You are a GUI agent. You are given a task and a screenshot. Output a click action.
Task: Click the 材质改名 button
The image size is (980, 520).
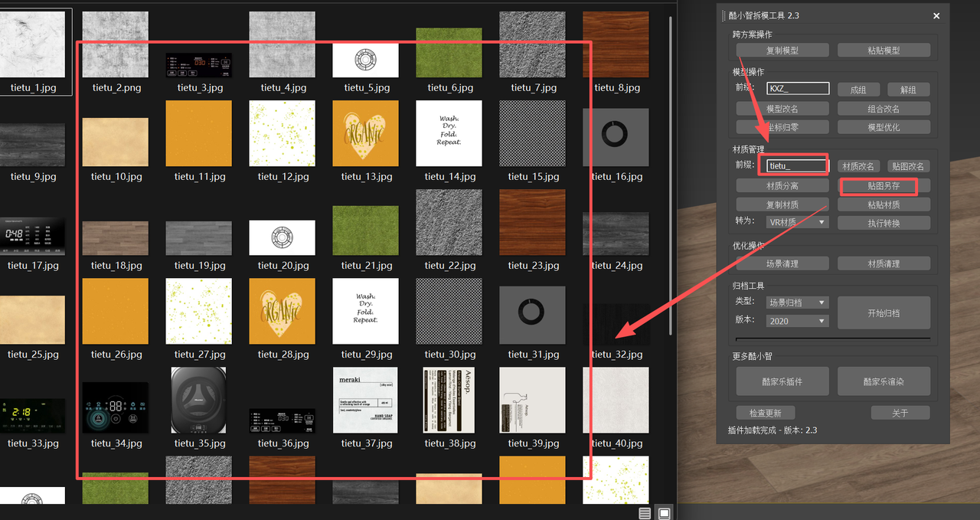pyautogui.click(x=858, y=166)
